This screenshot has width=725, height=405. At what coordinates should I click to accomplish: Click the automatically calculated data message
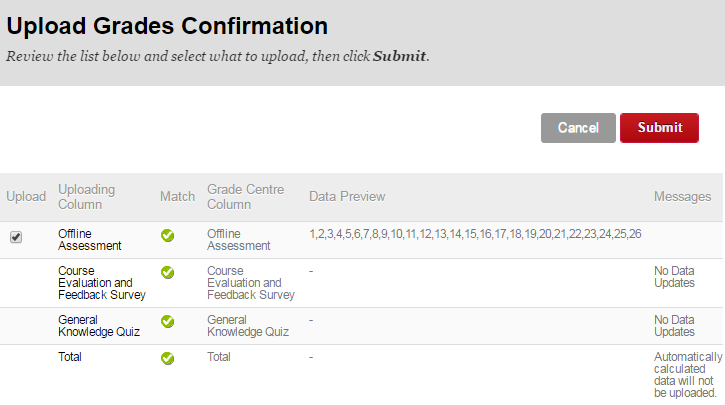click(x=686, y=374)
